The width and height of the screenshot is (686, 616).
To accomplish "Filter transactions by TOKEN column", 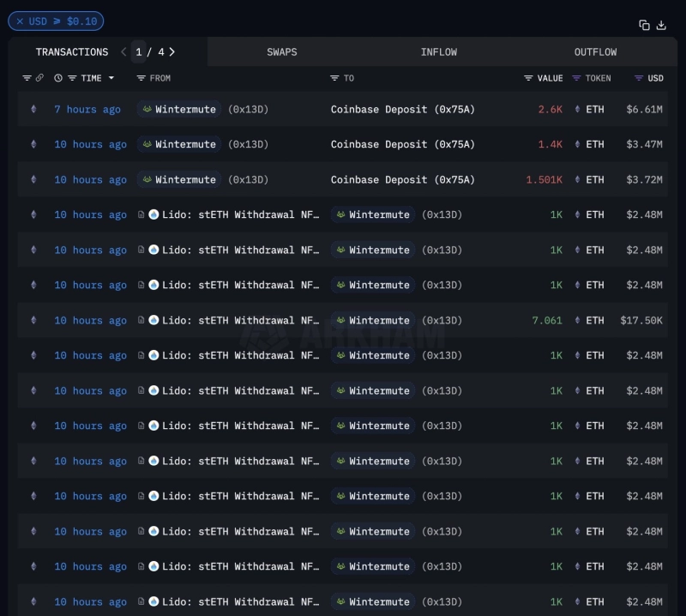I will [576, 78].
